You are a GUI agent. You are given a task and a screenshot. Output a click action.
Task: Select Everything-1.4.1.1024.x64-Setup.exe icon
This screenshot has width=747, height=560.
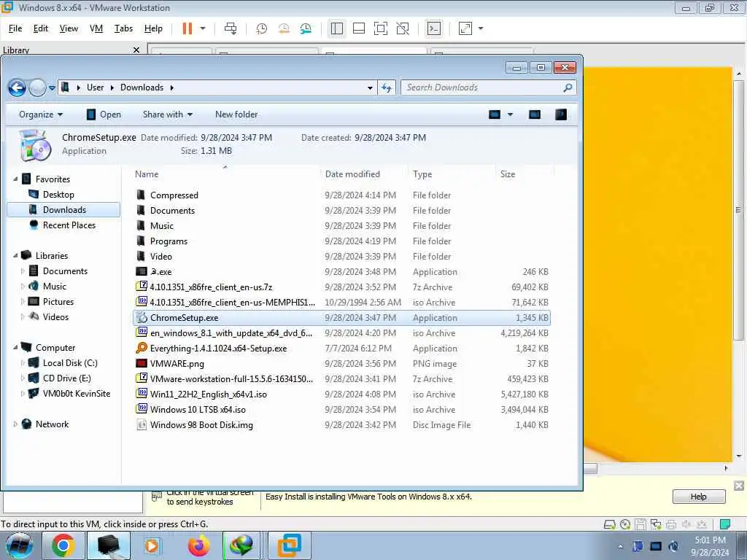[x=142, y=348]
